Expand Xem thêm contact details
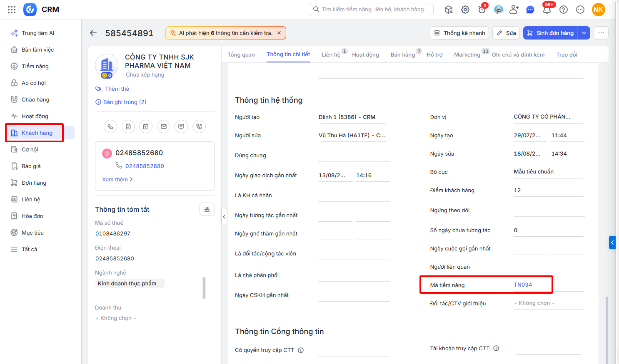This screenshot has width=619, height=364. pos(117,179)
